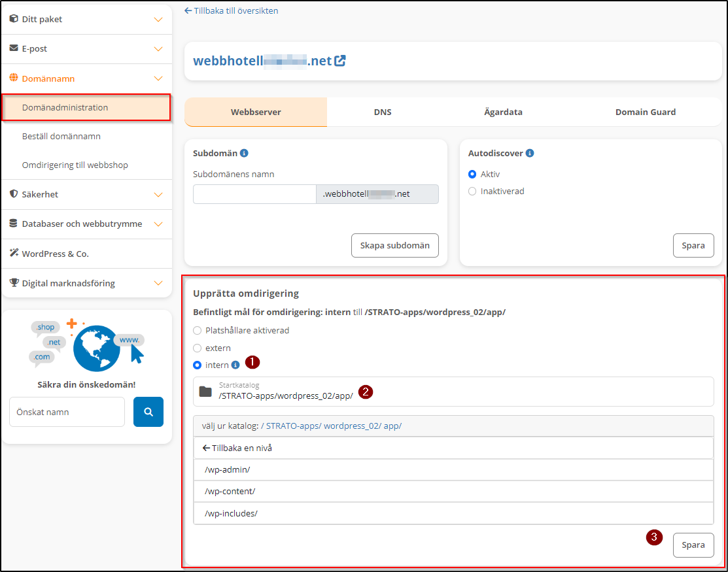This screenshot has width=728, height=572.
Task: Click the info icon next to Subdomän
Action: [244, 153]
